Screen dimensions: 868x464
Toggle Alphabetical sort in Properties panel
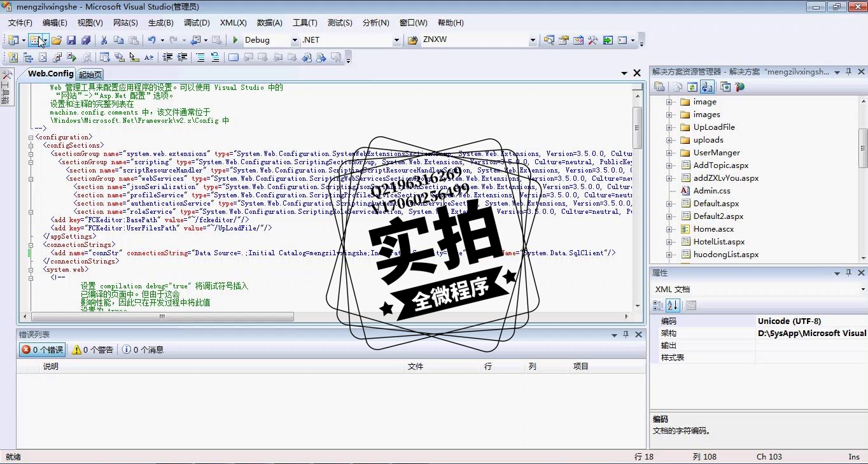pos(673,306)
